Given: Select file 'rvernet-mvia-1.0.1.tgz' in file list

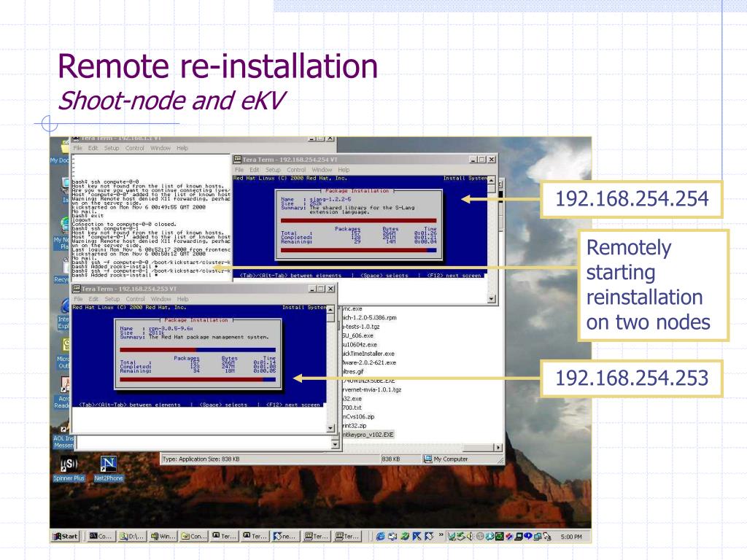Looking at the screenshot, I should tap(371, 389).
